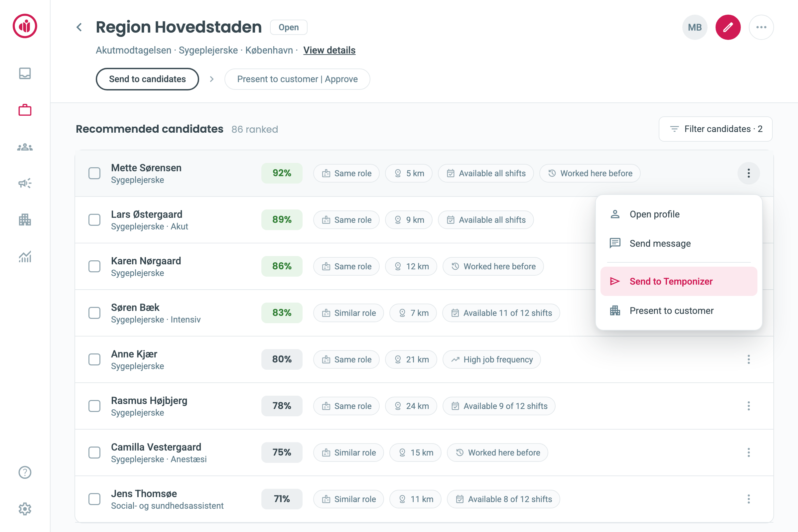Open Rasmus Højbjerg's three-dot row menu

click(x=748, y=406)
